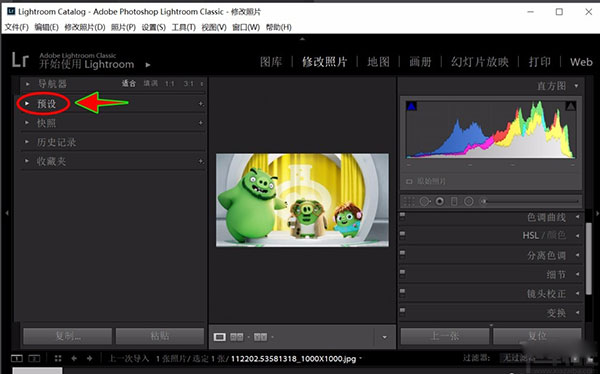600x374 pixels.
Task: Expand the 分离色调 panel
Action: (x=577, y=255)
